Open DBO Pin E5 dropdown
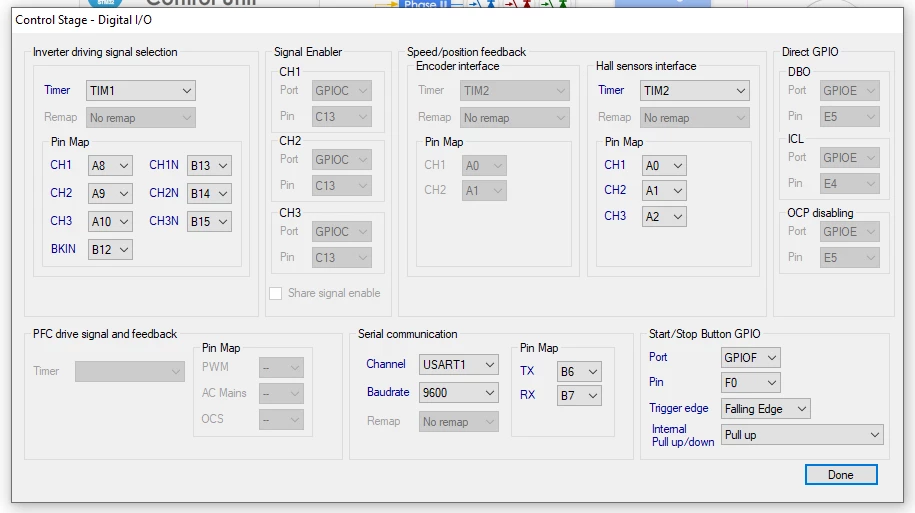Image resolution: width=915 pixels, height=513 pixels. point(850,117)
